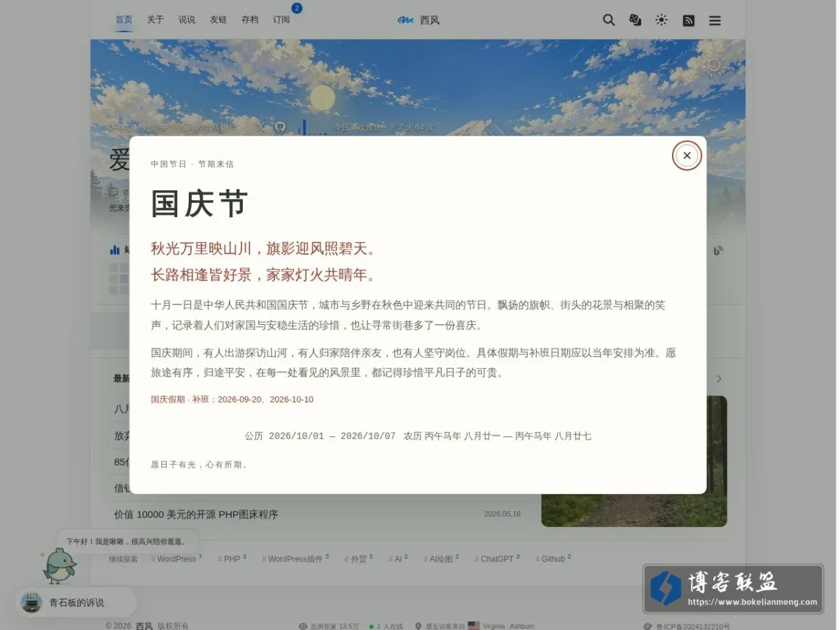Open the 友链 nav item

218,20
